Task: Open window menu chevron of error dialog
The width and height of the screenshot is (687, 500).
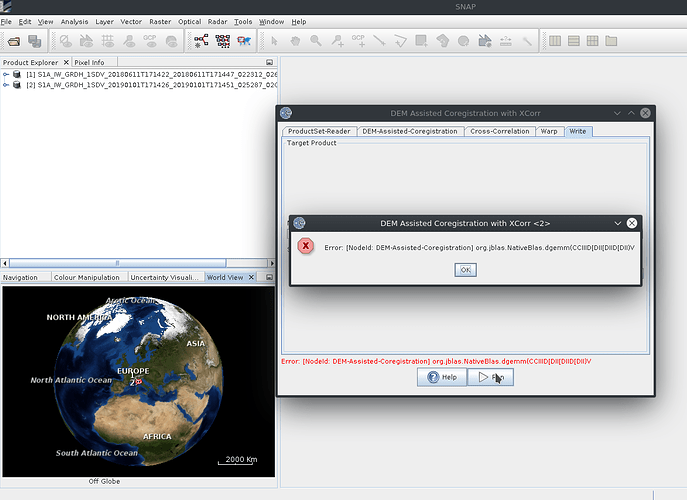Action: [x=618, y=223]
